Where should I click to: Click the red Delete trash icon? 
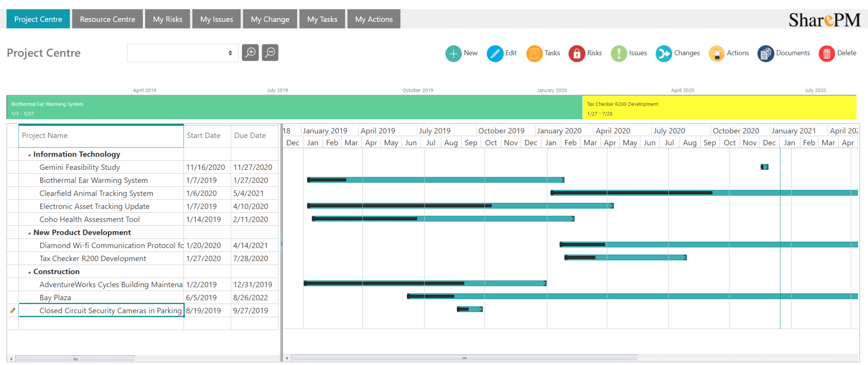pyautogui.click(x=827, y=53)
